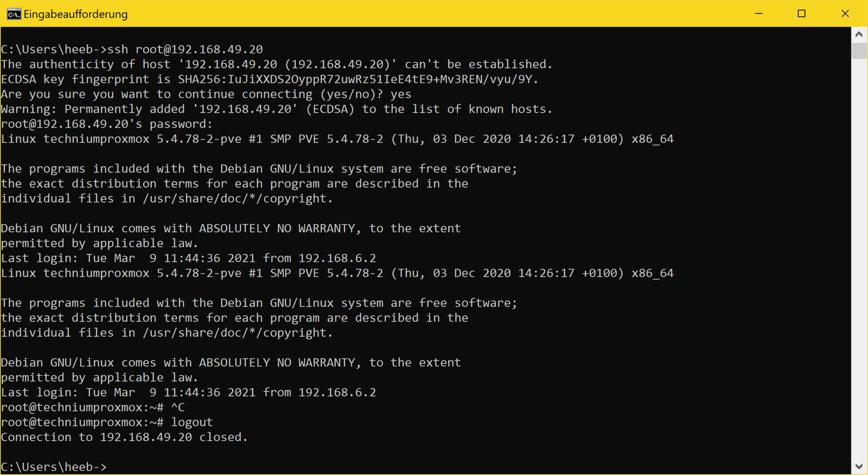Click the known hosts warning line
The height and width of the screenshot is (475, 868).
[x=275, y=108]
